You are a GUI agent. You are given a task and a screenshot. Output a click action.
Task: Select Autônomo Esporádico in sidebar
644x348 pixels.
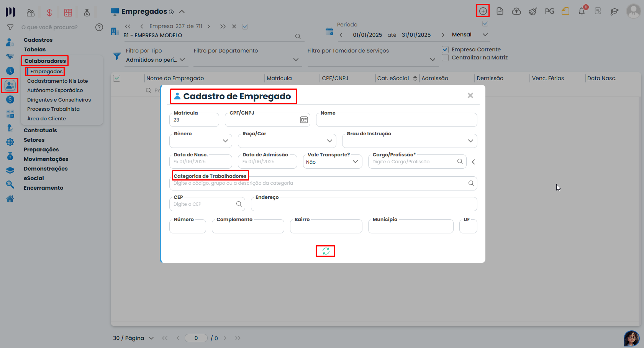coord(55,90)
